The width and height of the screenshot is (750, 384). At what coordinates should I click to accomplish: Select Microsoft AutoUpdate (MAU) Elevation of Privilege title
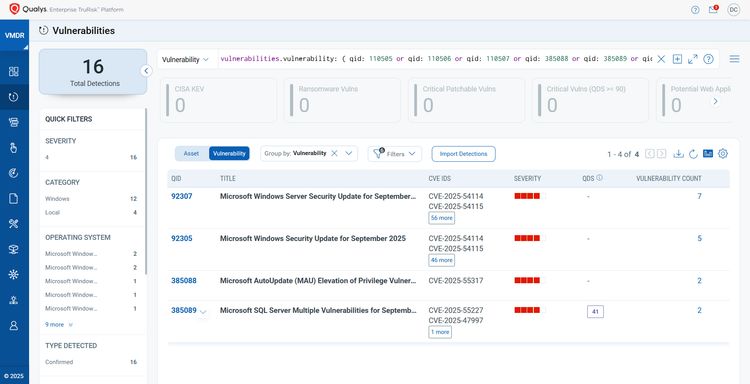pyautogui.click(x=318, y=281)
